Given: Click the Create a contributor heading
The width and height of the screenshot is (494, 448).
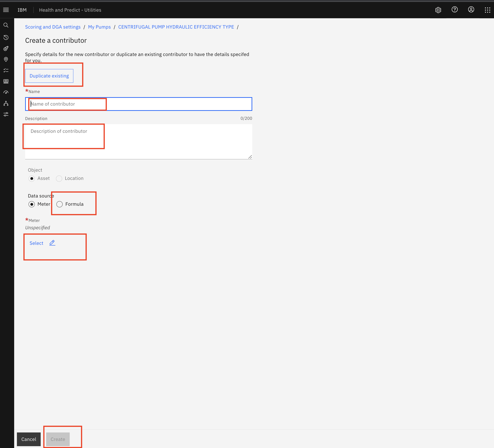Looking at the screenshot, I should (56, 40).
